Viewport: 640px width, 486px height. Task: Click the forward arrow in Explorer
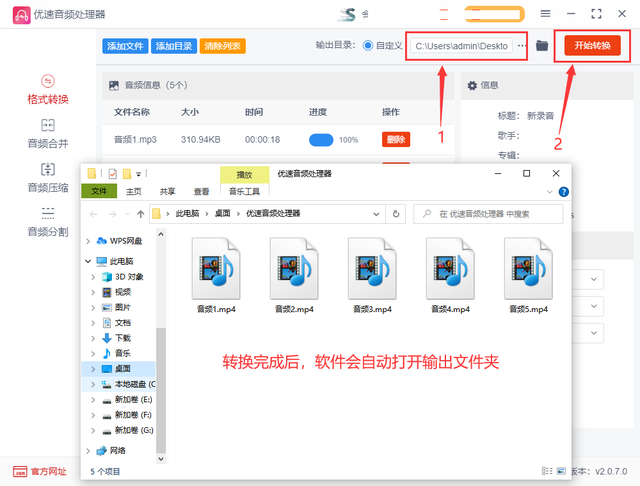[x=113, y=214]
